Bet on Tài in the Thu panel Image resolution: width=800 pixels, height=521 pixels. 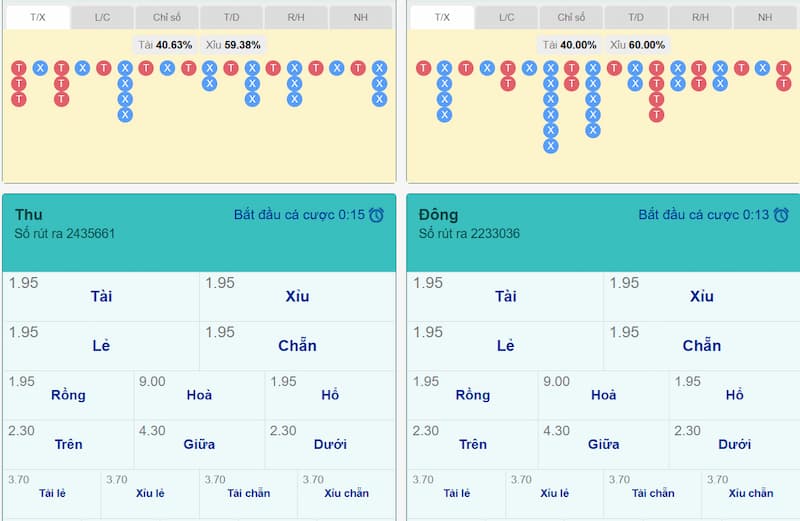[x=101, y=297]
